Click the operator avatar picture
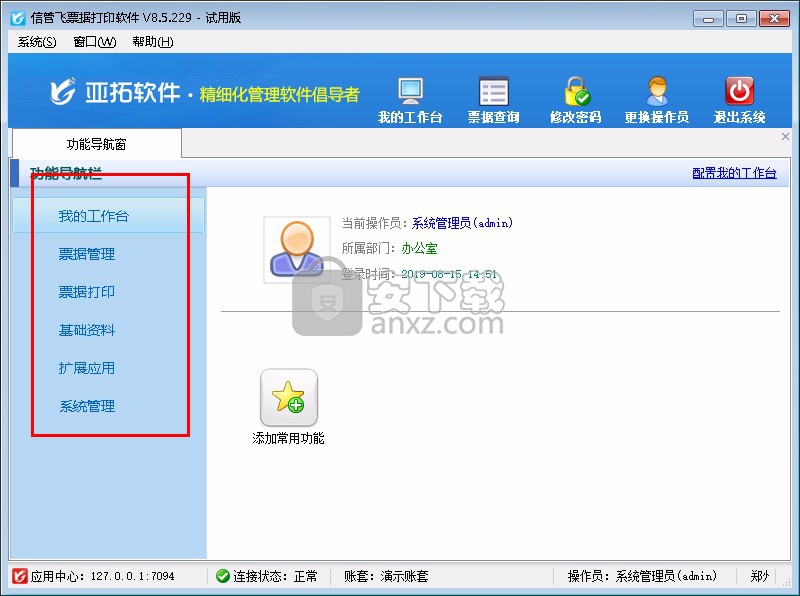This screenshot has width=800, height=596. (x=296, y=250)
